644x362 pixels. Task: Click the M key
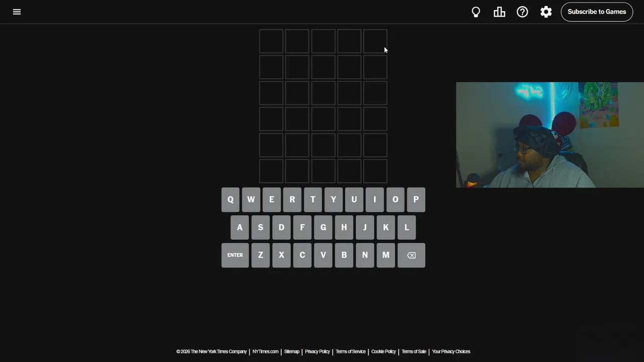386,255
